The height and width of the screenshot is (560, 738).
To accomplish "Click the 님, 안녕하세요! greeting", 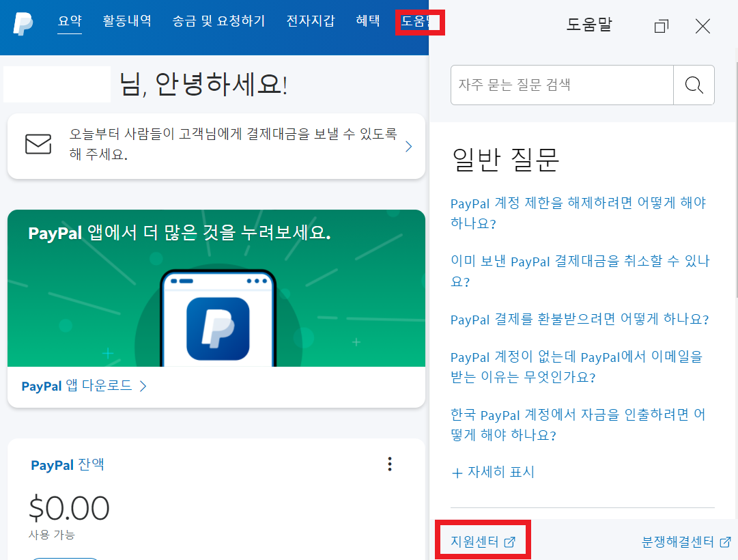I will click(x=203, y=84).
